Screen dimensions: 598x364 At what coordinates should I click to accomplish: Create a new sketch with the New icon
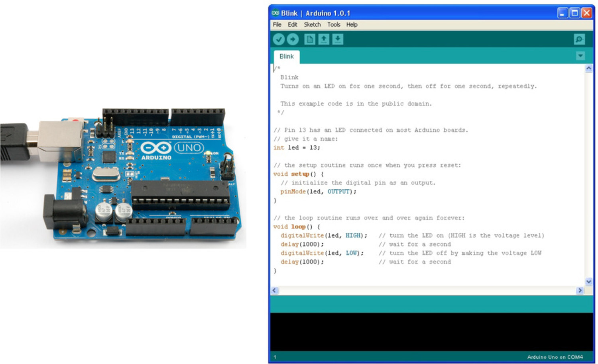[310, 39]
